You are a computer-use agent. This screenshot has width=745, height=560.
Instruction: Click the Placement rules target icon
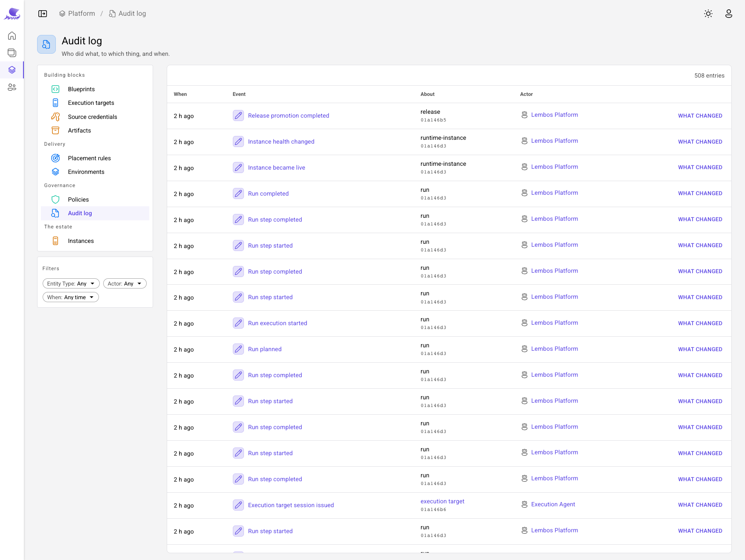(55, 158)
